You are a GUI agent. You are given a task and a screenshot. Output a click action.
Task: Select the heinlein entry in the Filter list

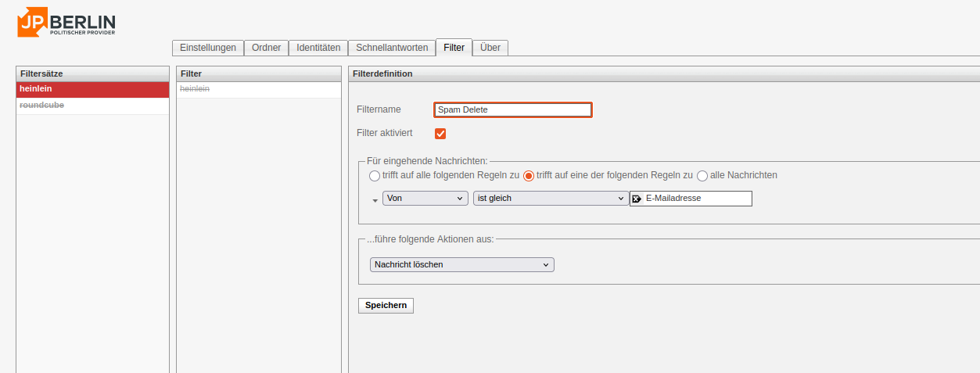195,89
